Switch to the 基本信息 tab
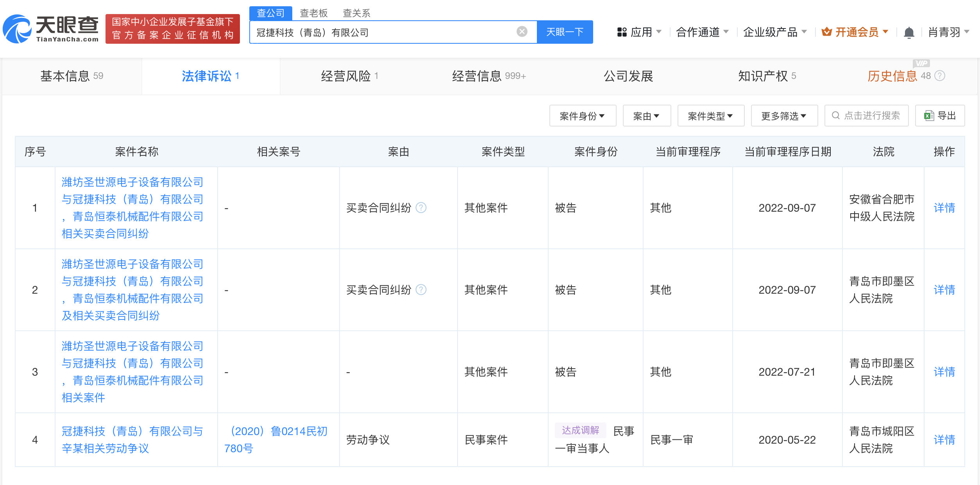980x485 pixels. (72, 76)
